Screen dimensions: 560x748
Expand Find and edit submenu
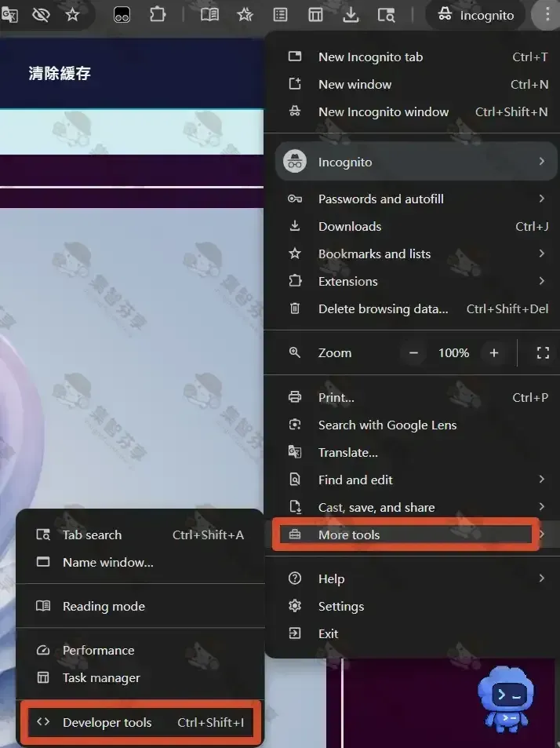[x=412, y=480]
